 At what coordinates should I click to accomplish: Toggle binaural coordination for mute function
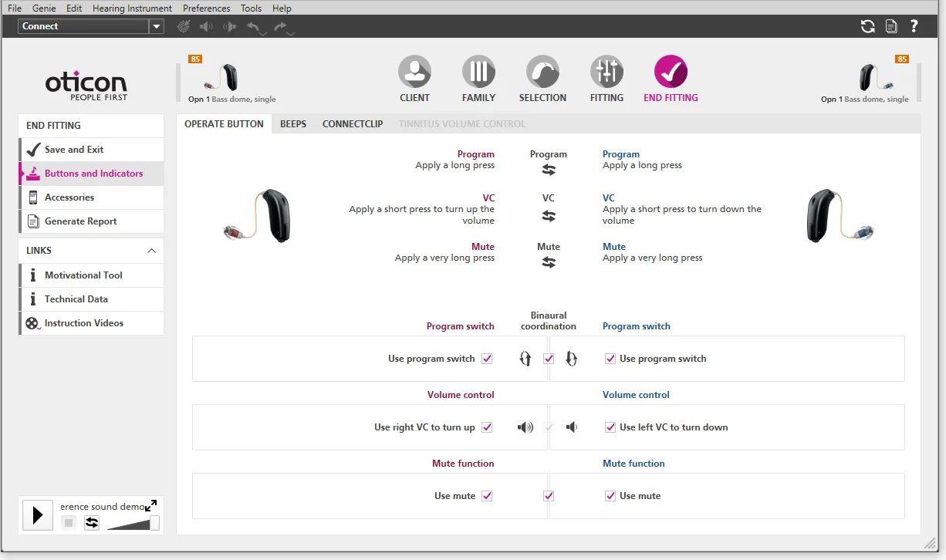(x=549, y=496)
